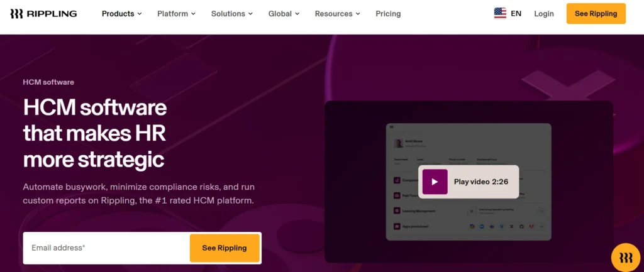644x272 pixels.
Task: Click the paragraph starting "Automate busywork"
Action: [x=139, y=194]
